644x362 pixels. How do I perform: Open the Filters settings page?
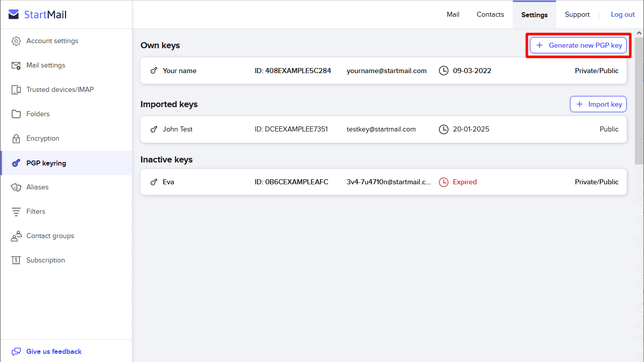click(x=66, y=212)
